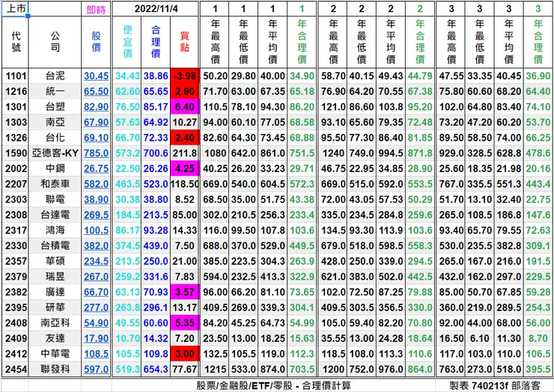The height and width of the screenshot is (392, 554).
Task: Select the 118.50 buy point cell for 和泰車
Action: click(x=185, y=184)
